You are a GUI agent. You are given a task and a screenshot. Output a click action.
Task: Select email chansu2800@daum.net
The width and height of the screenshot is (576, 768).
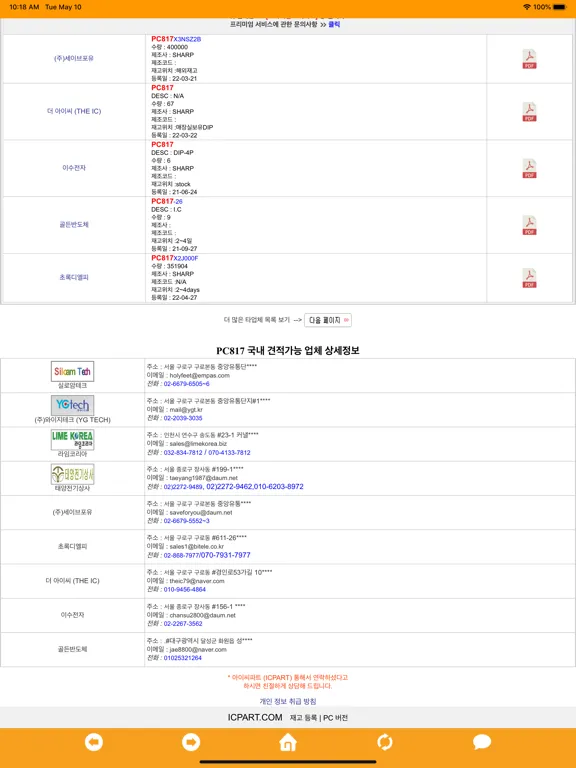coord(202,615)
